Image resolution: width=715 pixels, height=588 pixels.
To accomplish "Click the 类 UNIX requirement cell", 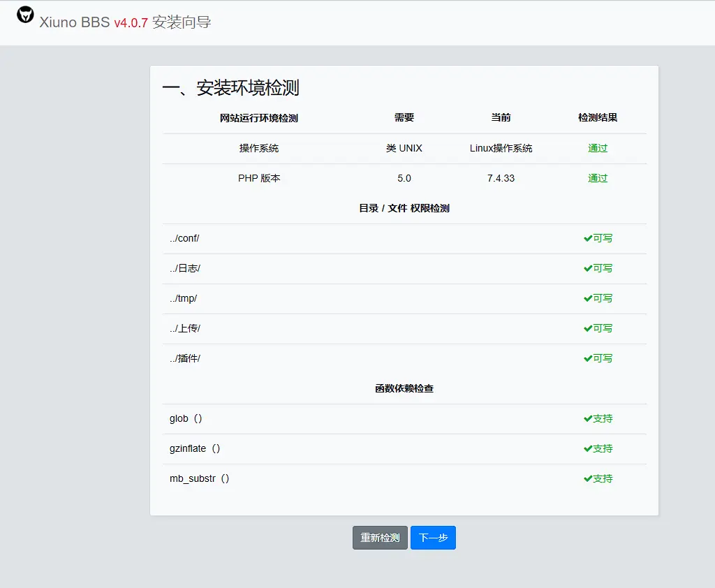I will click(x=404, y=148).
